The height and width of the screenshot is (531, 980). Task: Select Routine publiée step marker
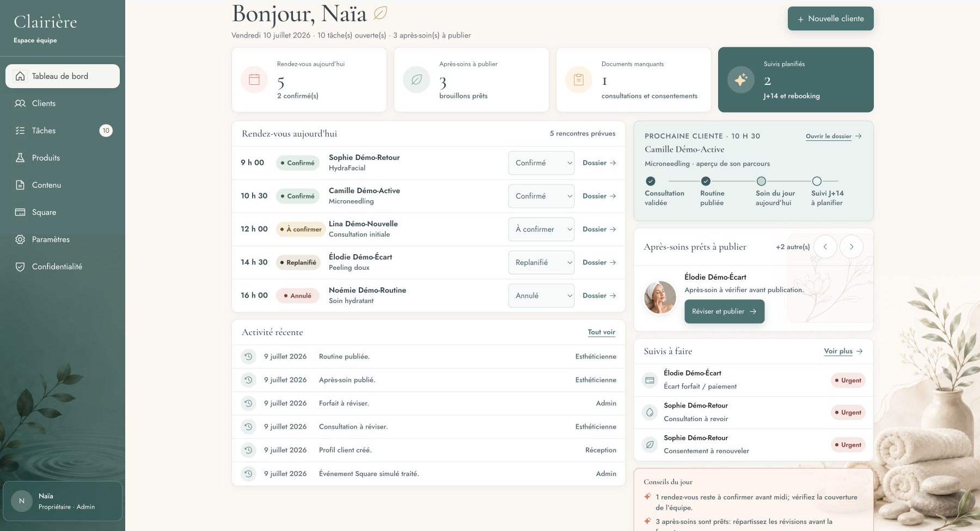[706, 181]
